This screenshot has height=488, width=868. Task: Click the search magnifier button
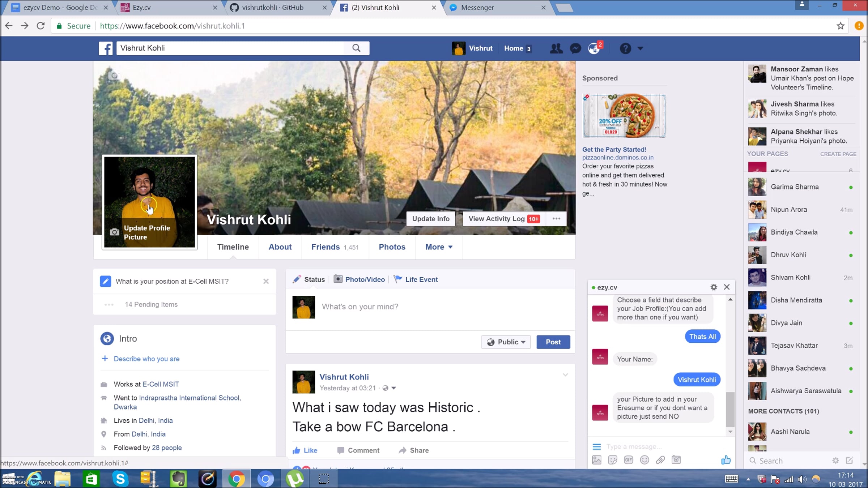(x=356, y=48)
